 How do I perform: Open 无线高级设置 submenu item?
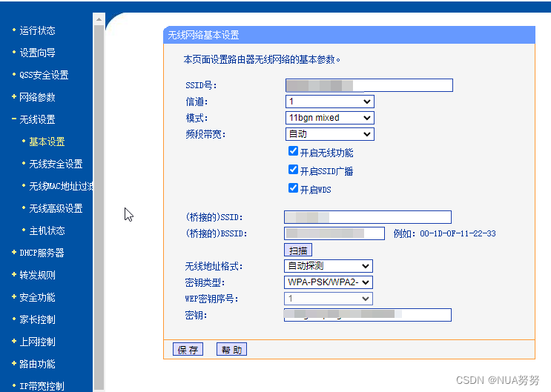56,208
